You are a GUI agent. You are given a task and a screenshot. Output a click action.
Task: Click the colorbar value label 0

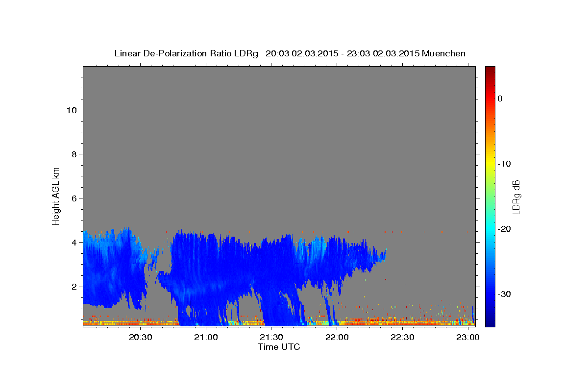tap(500, 98)
